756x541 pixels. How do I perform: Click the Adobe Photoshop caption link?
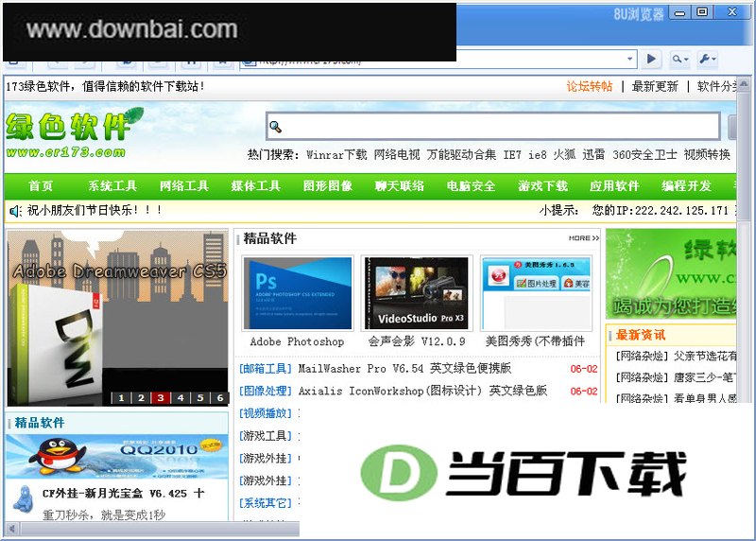297,341
